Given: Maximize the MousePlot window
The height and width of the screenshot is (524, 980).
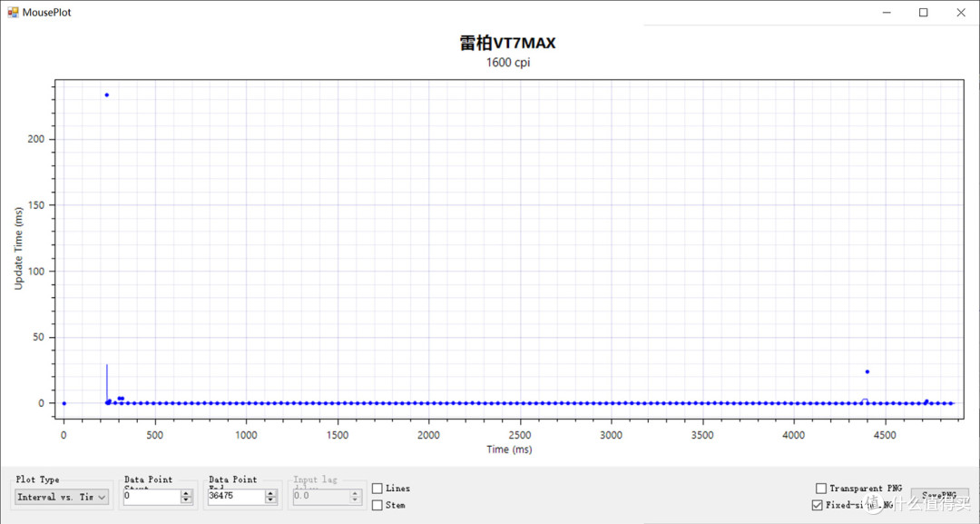Looking at the screenshot, I should click(923, 13).
